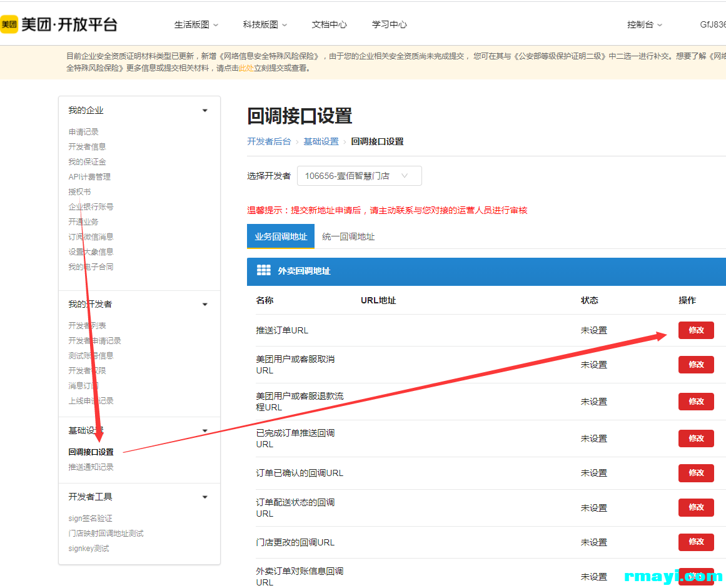
Task: Switch to the 业务回调地址 tab
Action: 281,236
